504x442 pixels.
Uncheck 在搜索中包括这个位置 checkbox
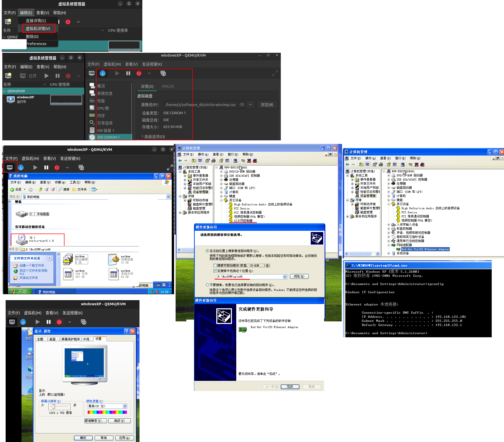pyautogui.click(x=215, y=271)
